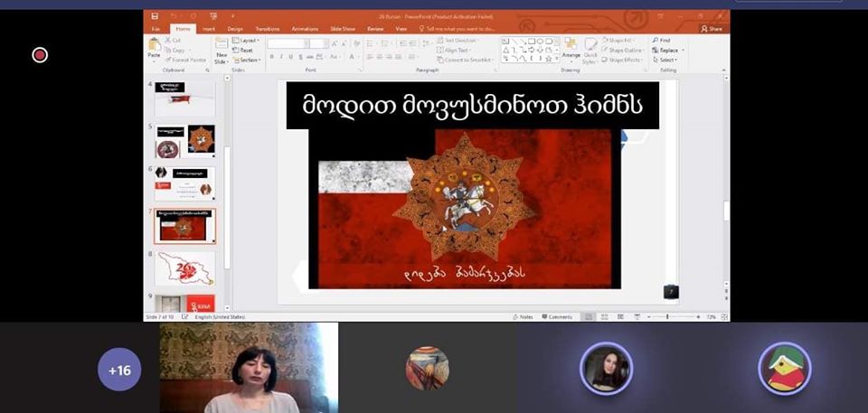This screenshot has height=413, width=868.
Task: Switch to the Slide Show tab
Action: tap(343, 29)
